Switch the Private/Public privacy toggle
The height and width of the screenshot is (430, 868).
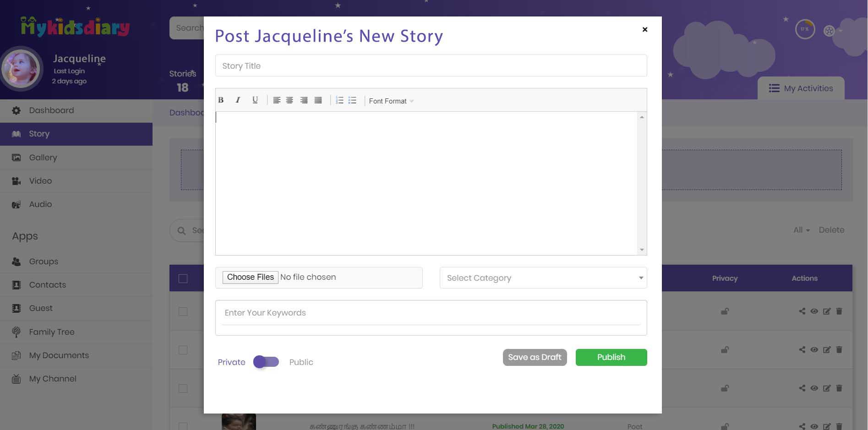click(266, 362)
